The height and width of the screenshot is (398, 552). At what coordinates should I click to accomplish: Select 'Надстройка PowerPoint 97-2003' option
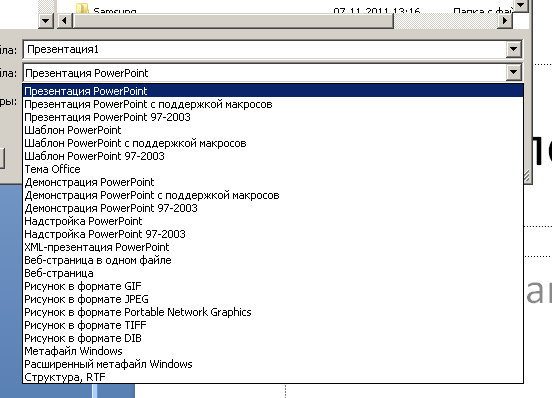[273, 234]
